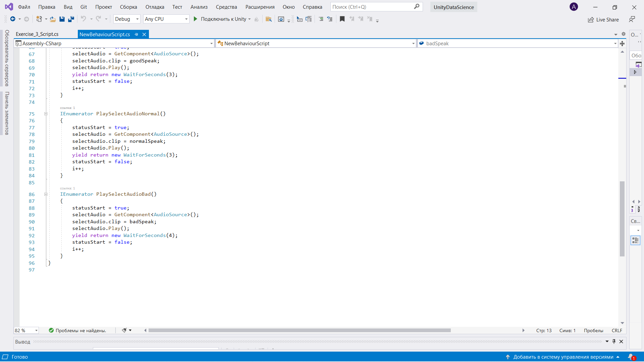
Task: Open the Assembly-CSharp project dropdown
Action: tap(114, 44)
